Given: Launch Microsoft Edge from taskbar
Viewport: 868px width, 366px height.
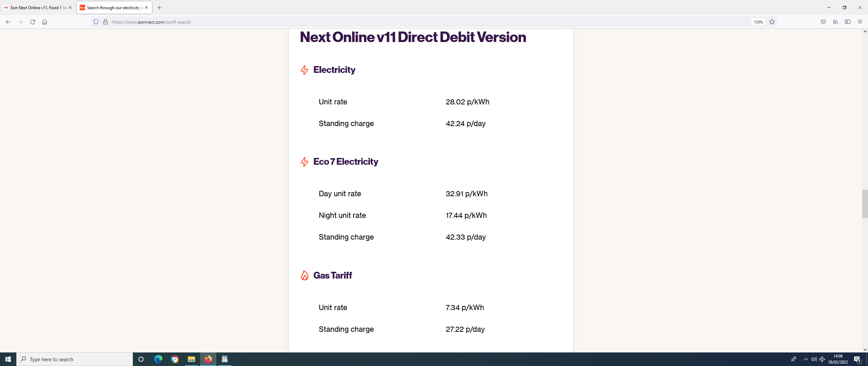Looking at the screenshot, I should (158, 359).
